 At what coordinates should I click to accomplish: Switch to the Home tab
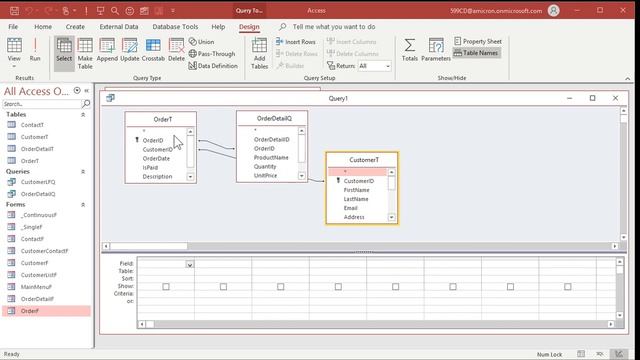(x=43, y=27)
